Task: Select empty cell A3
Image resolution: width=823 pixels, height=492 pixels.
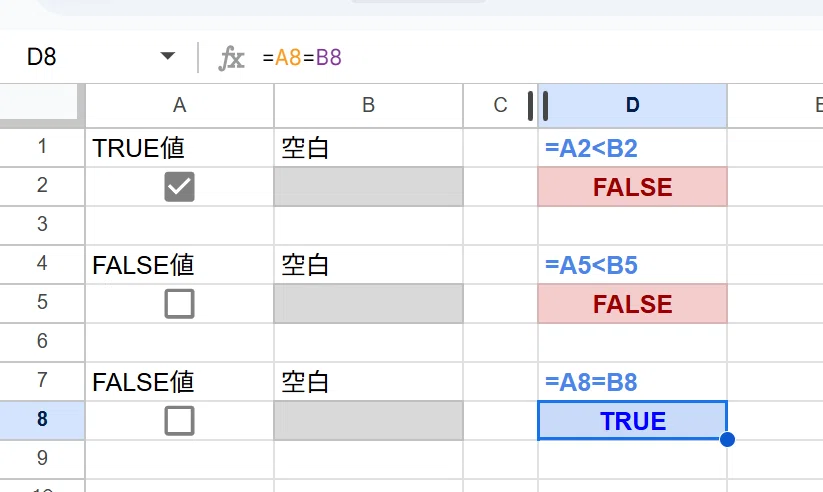Action: [180, 225]
